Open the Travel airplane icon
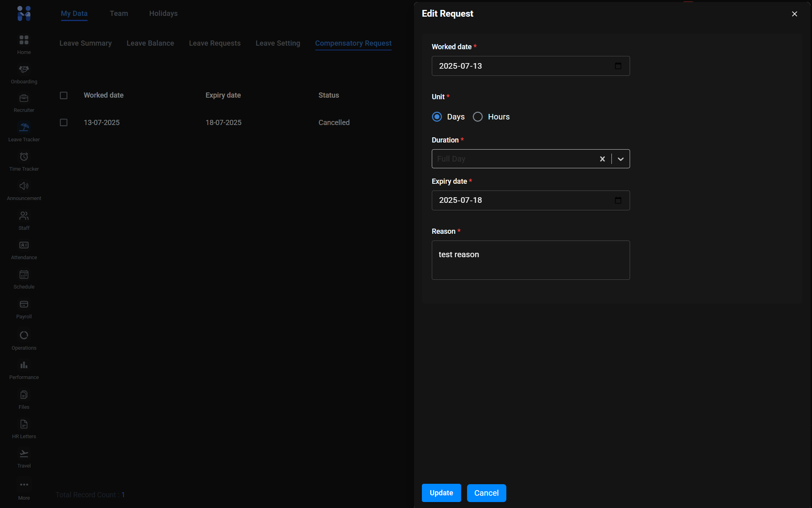The image size is (812, 508). click(x=24, y=454)
